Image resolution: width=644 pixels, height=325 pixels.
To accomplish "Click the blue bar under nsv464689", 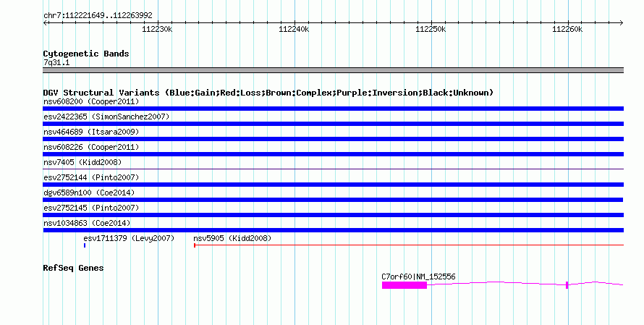I will point(333,139).
